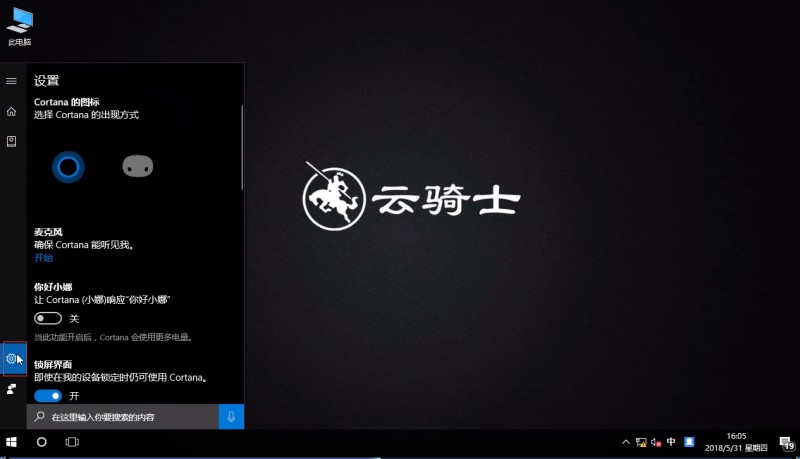This screenshot has width=800, height=459.
Task: Click the 锁屏界面 section title
Action: (53, 365)
